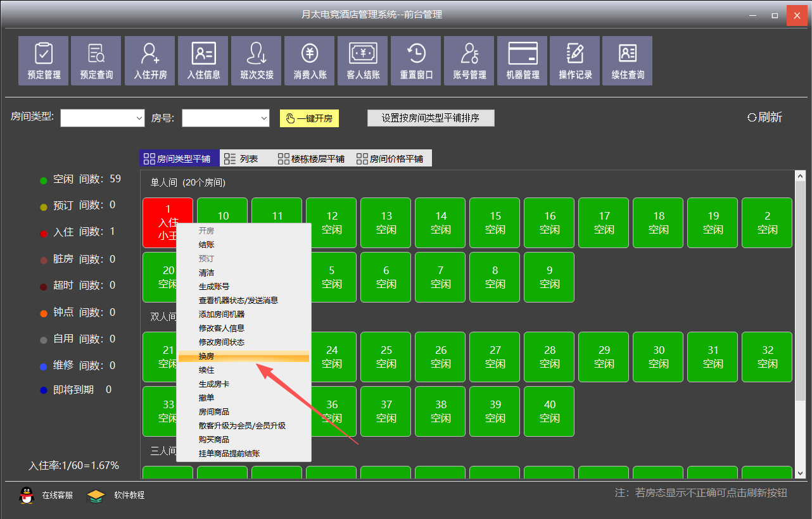This screenshot has height=519, width=812.
Task: Switch to the 楼栋楼层平铺 tab
Action: 312,159
